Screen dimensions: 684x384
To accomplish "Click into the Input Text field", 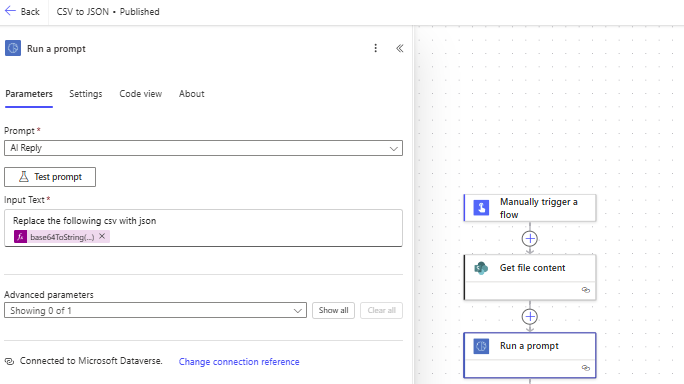I will pyautogui.click(x=203, y=228).
